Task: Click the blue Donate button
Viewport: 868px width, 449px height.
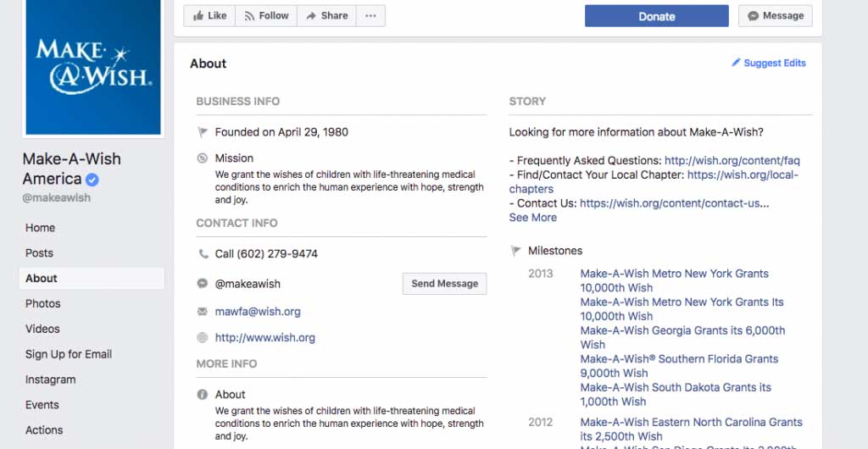Action: (657, 16)
